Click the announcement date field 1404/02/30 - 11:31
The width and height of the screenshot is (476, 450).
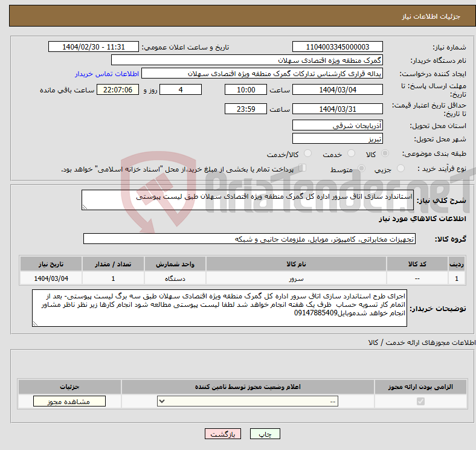[x=93, y=47]
